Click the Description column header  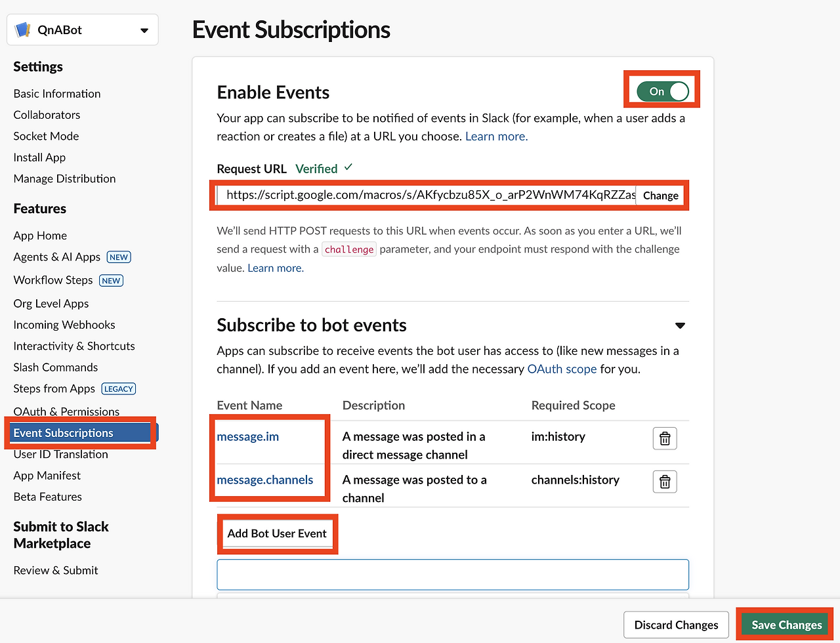click(x=373, y=405)
